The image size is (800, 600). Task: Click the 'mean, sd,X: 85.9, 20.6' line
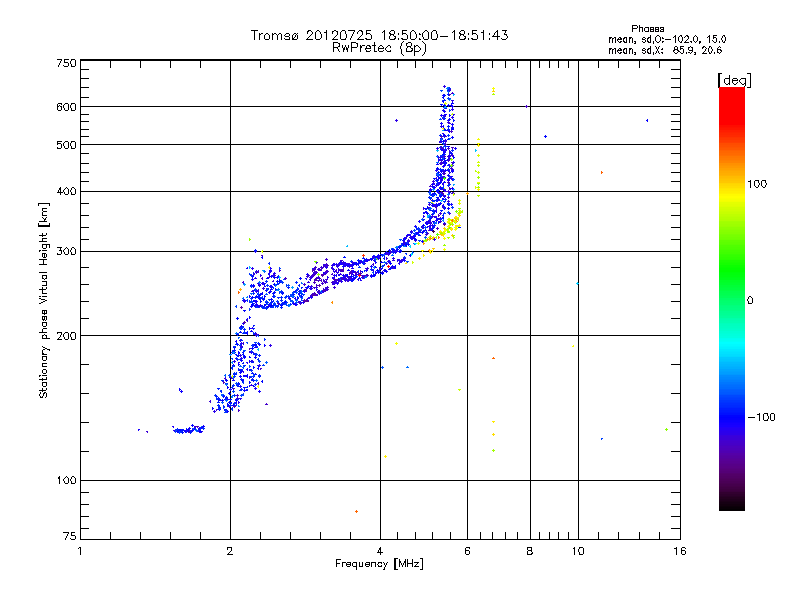[x=665, y=50]
